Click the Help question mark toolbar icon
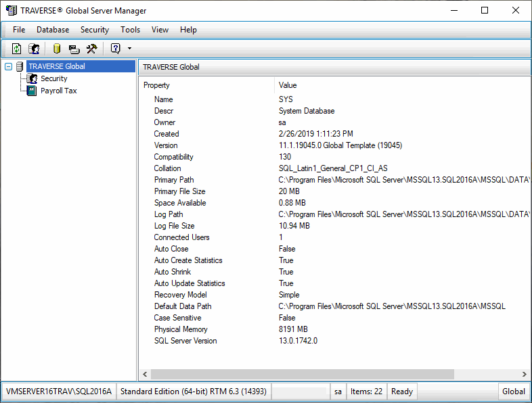Image resolution: width=532 pixels, height=403 pixels. coord(115,49)
